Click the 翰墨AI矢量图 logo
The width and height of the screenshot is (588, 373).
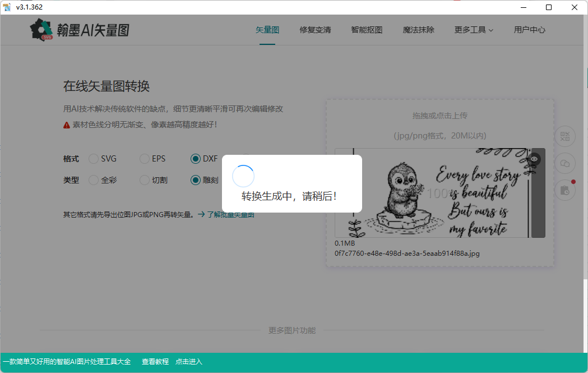click(78, 29)
